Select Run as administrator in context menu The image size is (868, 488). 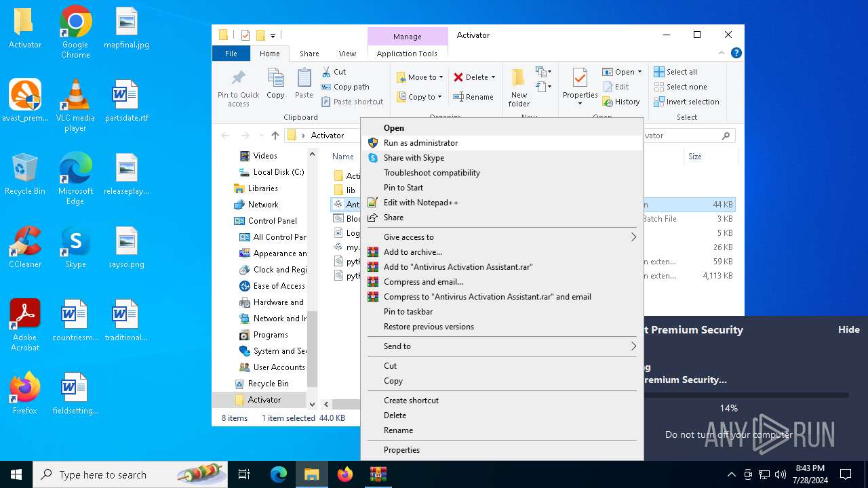point(502,143)
